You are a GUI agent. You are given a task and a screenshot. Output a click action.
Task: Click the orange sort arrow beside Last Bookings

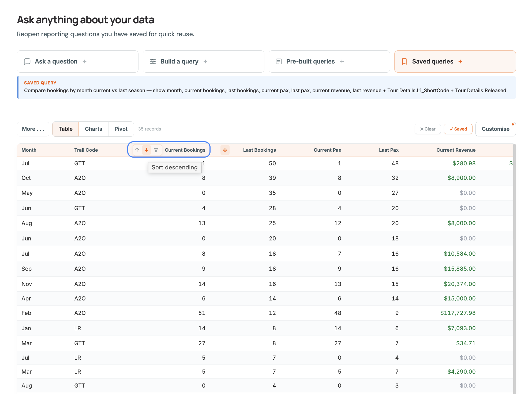[225, 150]
